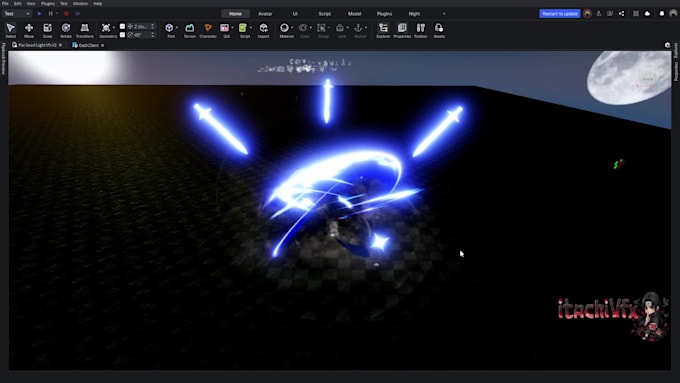Switch to the UI ribbon tab
Image resolution: width=680 pixels, height=383 pixels.
tap(295, 14)
